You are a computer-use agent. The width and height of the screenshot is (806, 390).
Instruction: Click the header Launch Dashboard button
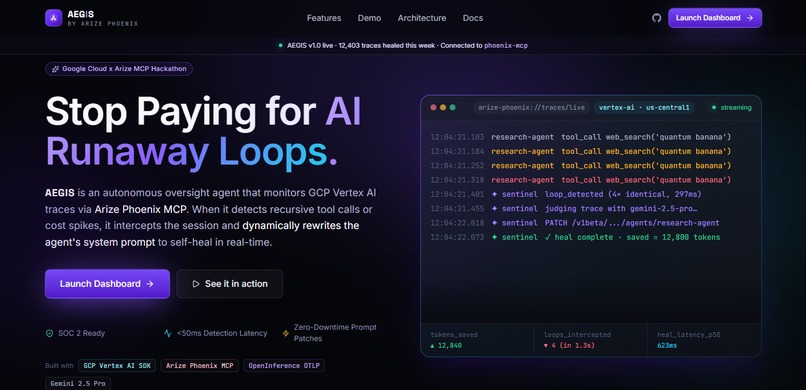[x=715, y=18]
